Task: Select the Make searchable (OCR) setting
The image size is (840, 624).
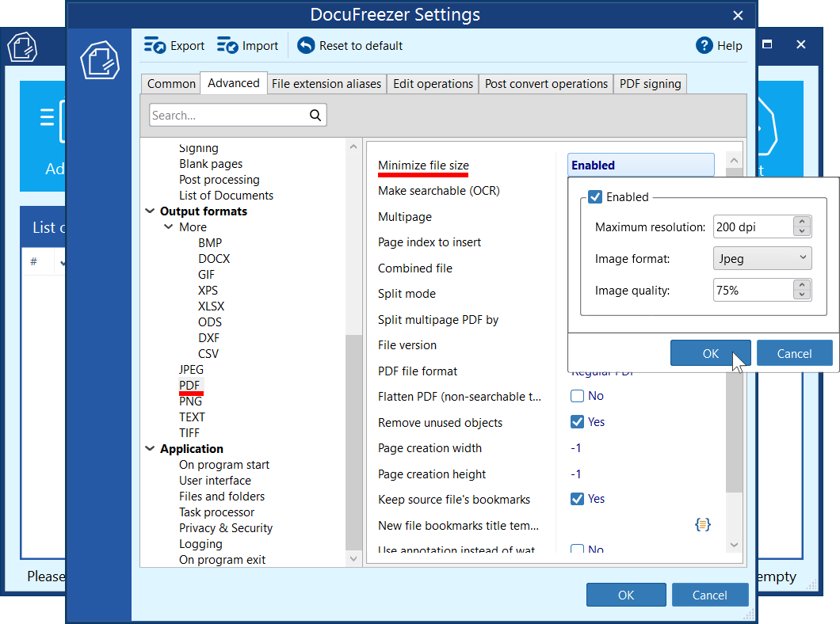Action: [x=439, y=191]
